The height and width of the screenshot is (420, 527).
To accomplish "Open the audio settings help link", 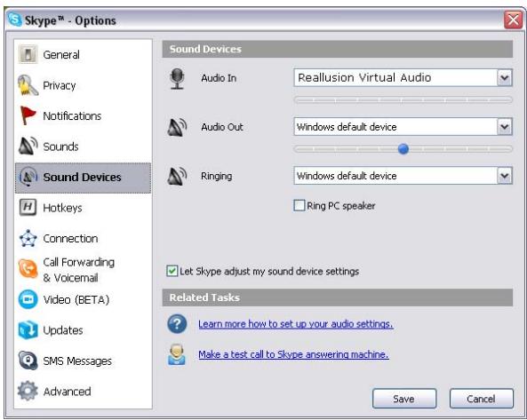I will tap(295, 324).
